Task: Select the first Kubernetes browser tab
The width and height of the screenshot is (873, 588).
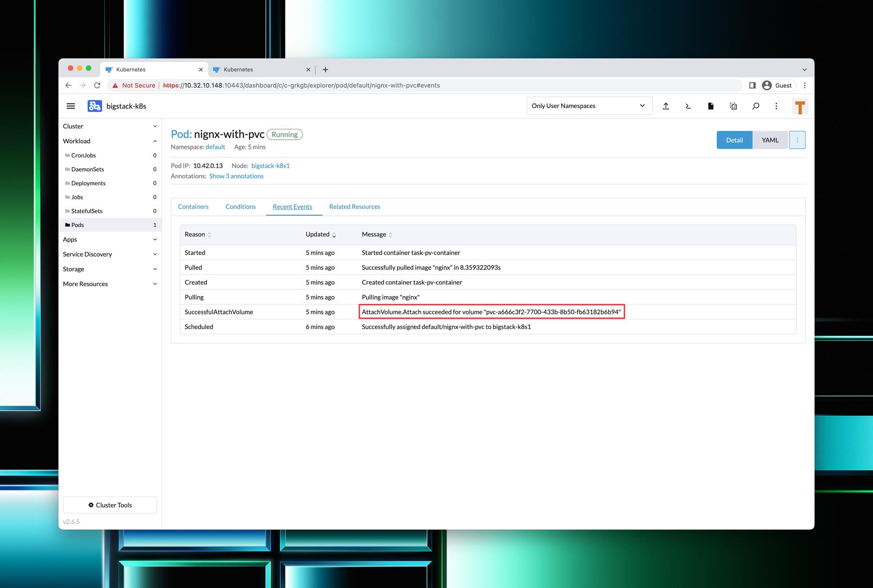Action: click(x=154, y=70)
